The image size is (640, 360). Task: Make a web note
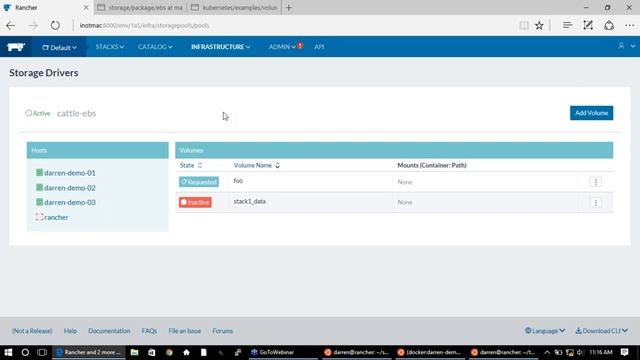(588, 25)
